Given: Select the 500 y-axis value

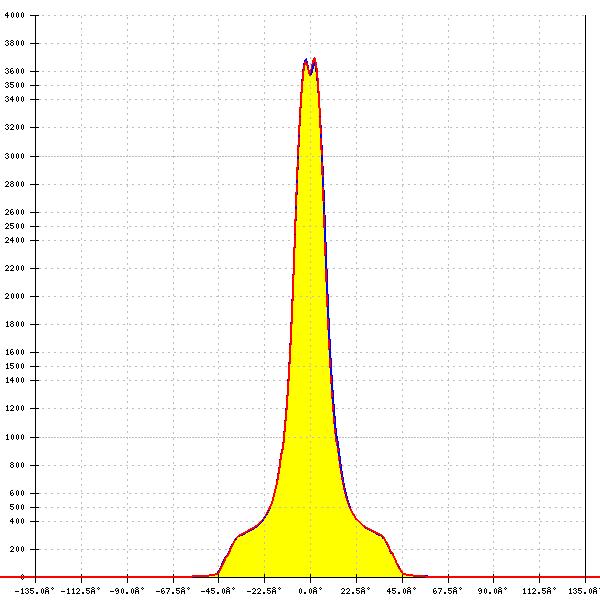Looking at the screenshot, I should click(17, 507).
